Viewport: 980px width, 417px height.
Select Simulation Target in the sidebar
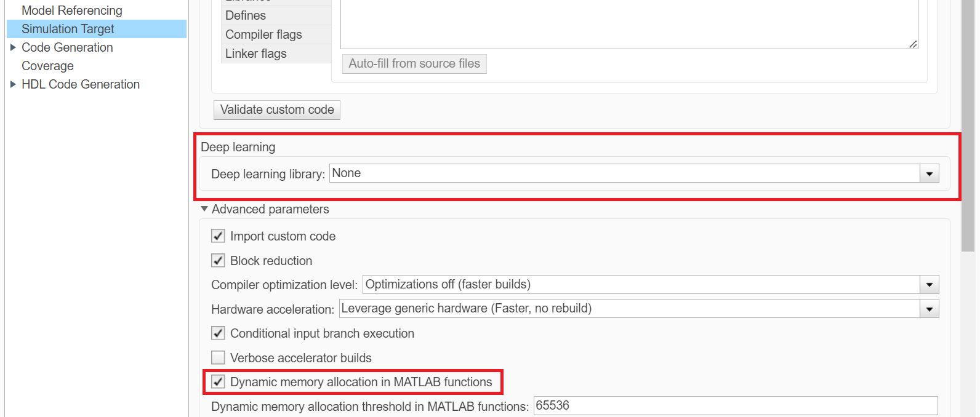point(68,29)
